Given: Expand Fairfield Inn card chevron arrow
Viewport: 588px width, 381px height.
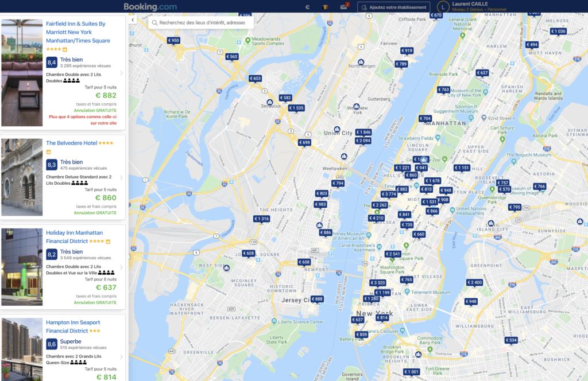Looking at the screenshot, I should point(121,73).
